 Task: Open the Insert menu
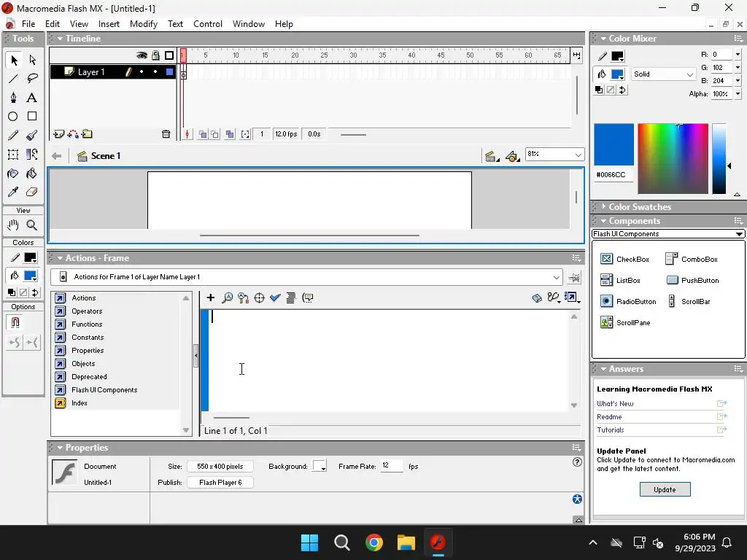[109, 24]
